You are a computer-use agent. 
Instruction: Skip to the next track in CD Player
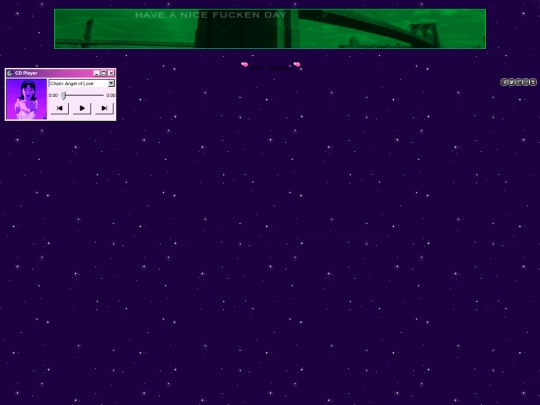pos(104,108)
